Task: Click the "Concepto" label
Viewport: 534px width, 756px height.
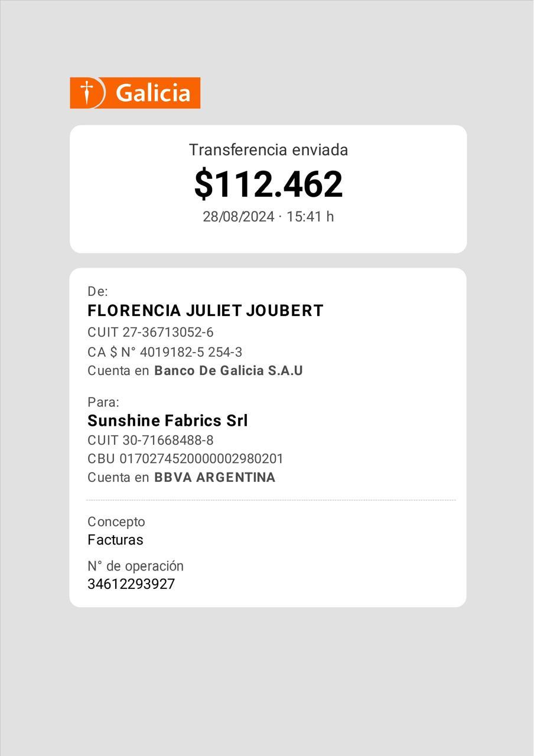Action: point(116,522)
